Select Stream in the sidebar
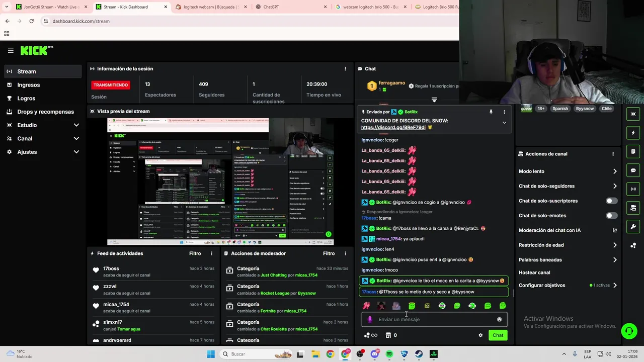 [x=43, y=71]
